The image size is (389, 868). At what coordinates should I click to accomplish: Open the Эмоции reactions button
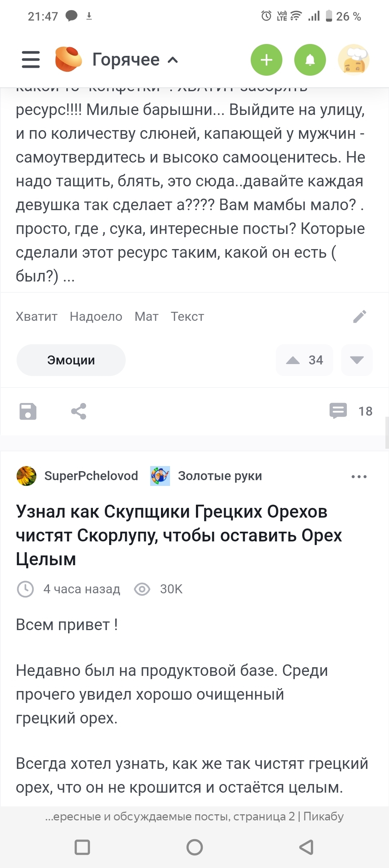[x=71, y=360]
